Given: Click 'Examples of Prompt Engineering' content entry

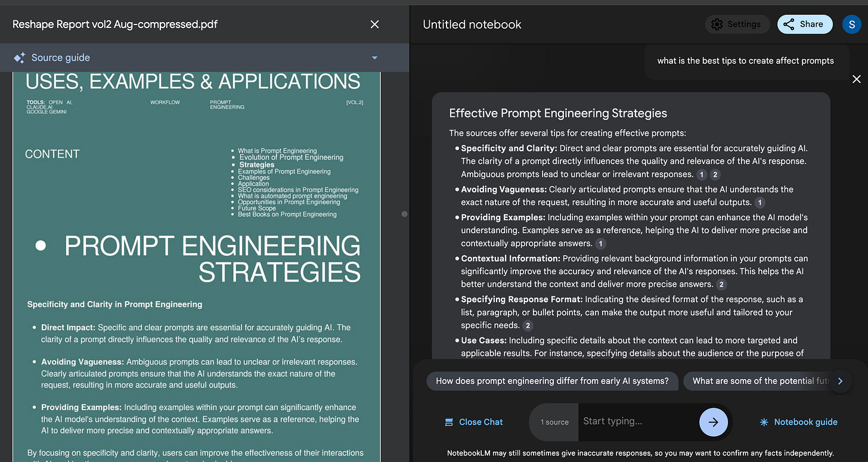Looking at the screenshot, I should (x=284, y=172).
